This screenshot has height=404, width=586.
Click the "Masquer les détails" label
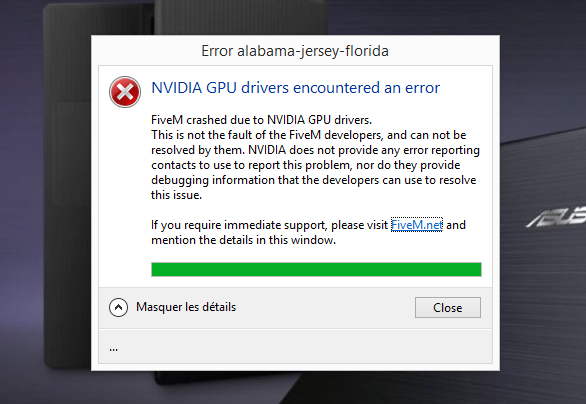coord(186,307)
